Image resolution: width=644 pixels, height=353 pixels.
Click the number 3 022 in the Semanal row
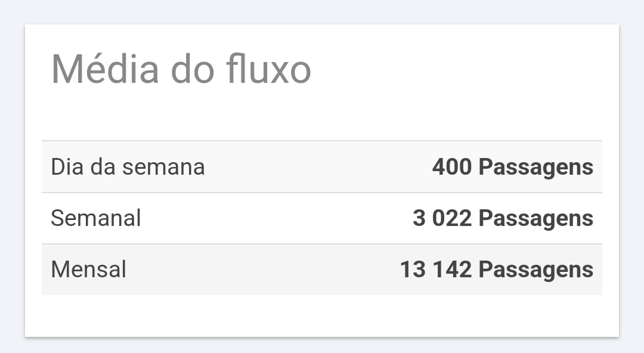point(442,218)
